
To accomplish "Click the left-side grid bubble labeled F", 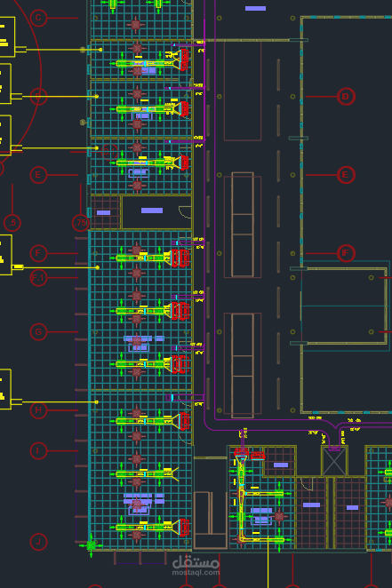I will pos(38,253).
